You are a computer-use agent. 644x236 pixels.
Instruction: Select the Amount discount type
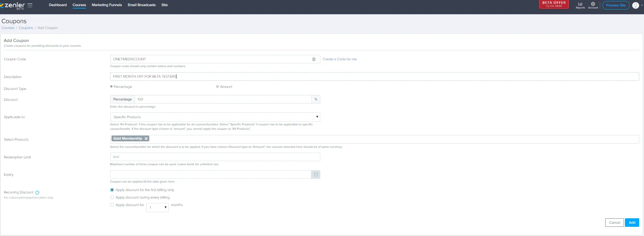pyautogui.click(x=218, y=86)
